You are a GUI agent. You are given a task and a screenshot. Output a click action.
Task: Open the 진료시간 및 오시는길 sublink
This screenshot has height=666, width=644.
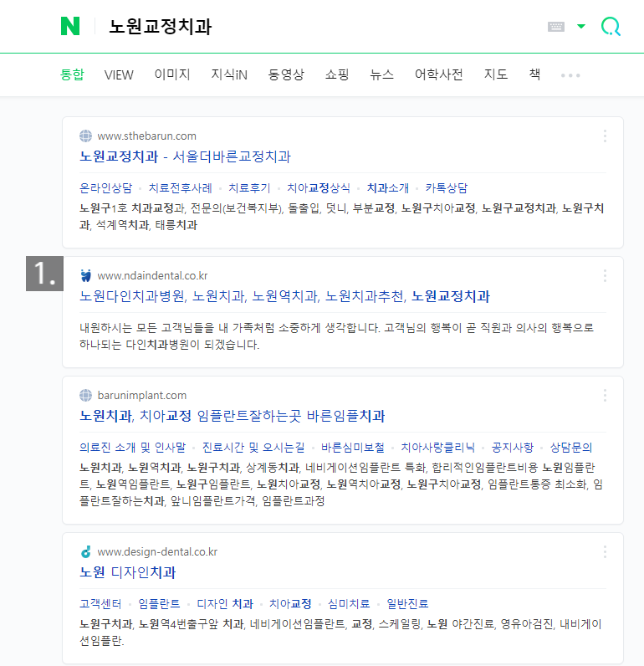point(253,448)
